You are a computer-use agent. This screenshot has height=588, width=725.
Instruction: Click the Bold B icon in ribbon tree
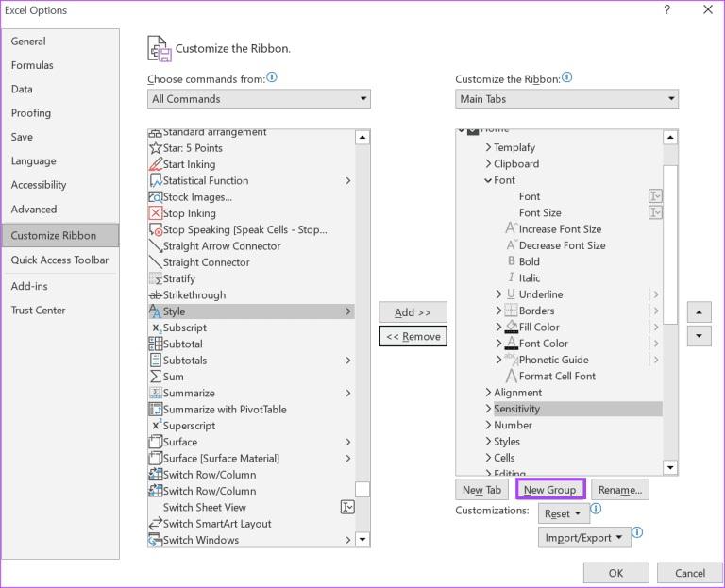click(511, 261)
